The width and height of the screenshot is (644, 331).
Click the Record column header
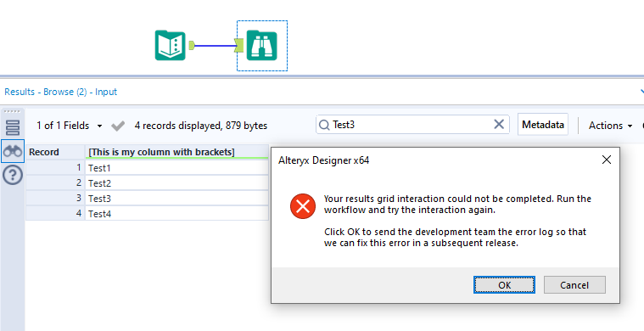pyautogui.click(x=55, y=152)
